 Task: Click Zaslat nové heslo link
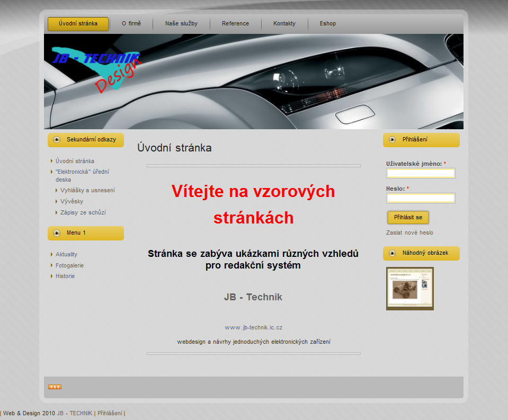pos(409,233)
